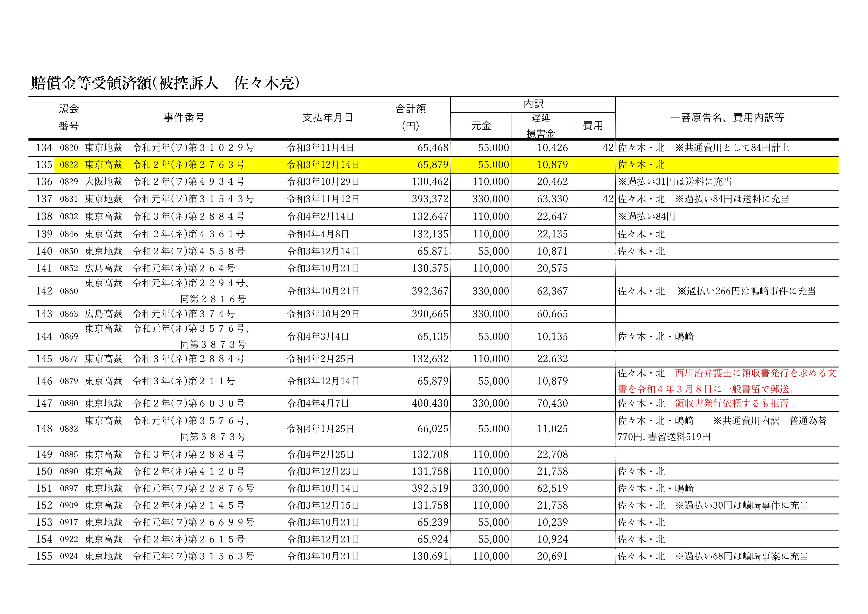Click the 支払年月日 column header
This screenshot has width=868, height=614.
click(327, 118)
